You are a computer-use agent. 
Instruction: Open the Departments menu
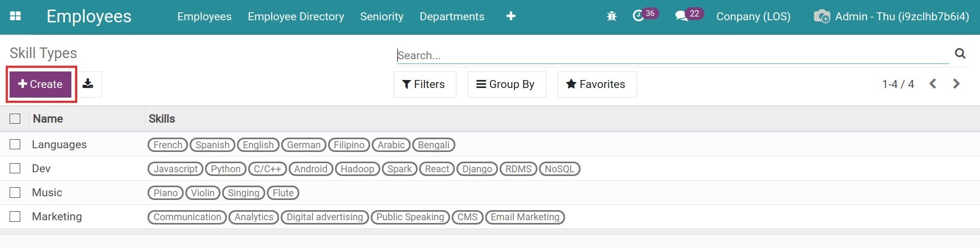tap(452, 17)
